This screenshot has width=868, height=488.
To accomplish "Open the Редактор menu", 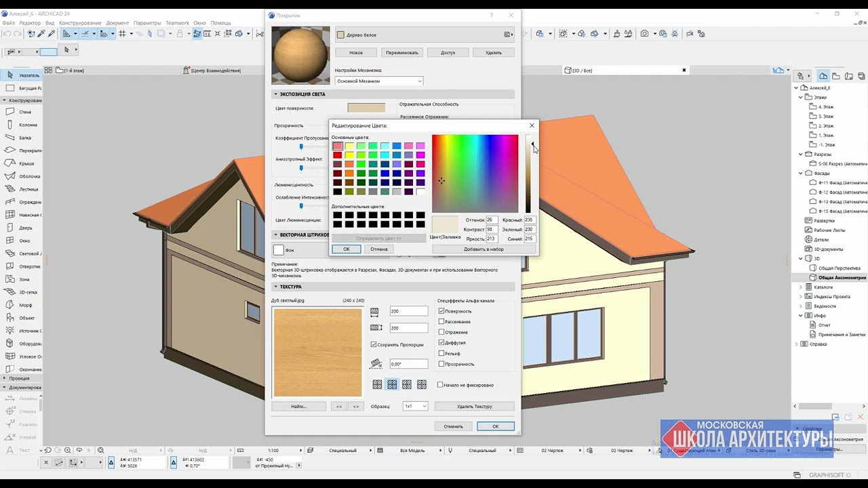I will pos(30,23).
